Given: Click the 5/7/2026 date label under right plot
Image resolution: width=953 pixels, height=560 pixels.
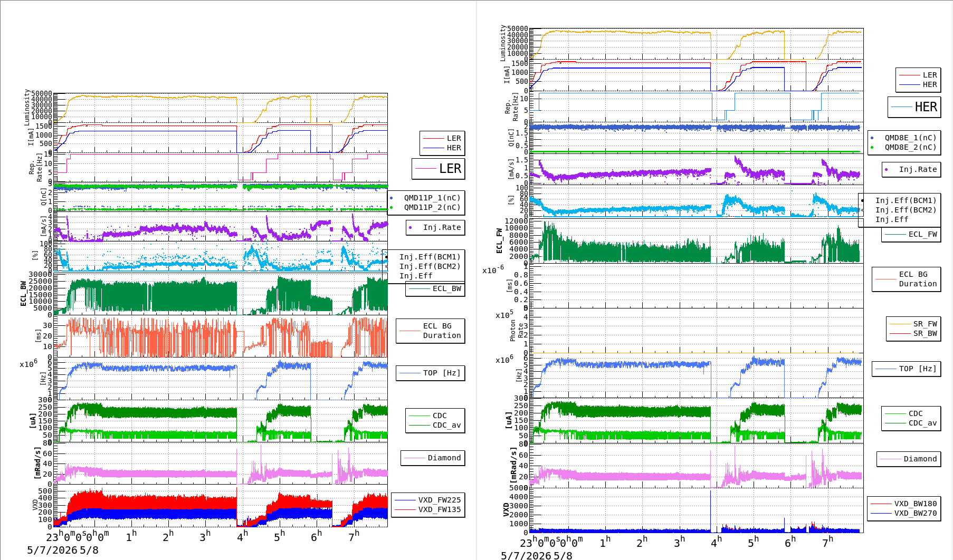Looking at the screenshot, I should (526, 556).
